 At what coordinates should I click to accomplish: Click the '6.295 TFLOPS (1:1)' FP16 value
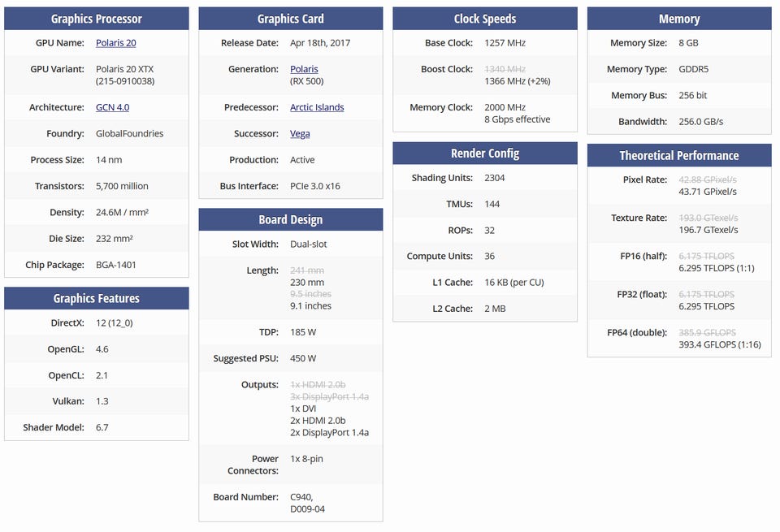(717, 269)
